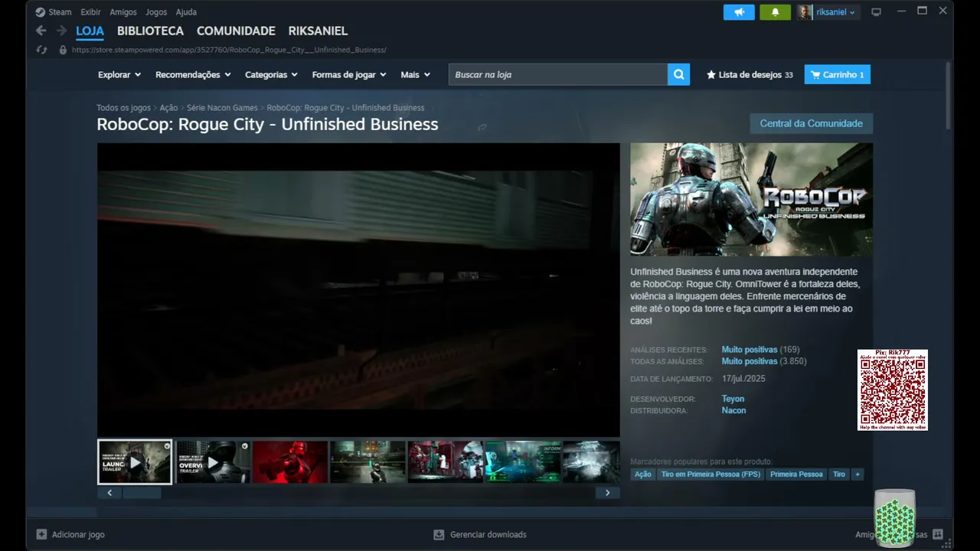This screenshot has height=551, width=980.
Task: Open the friends and chat icon
Action: [938, 535]
